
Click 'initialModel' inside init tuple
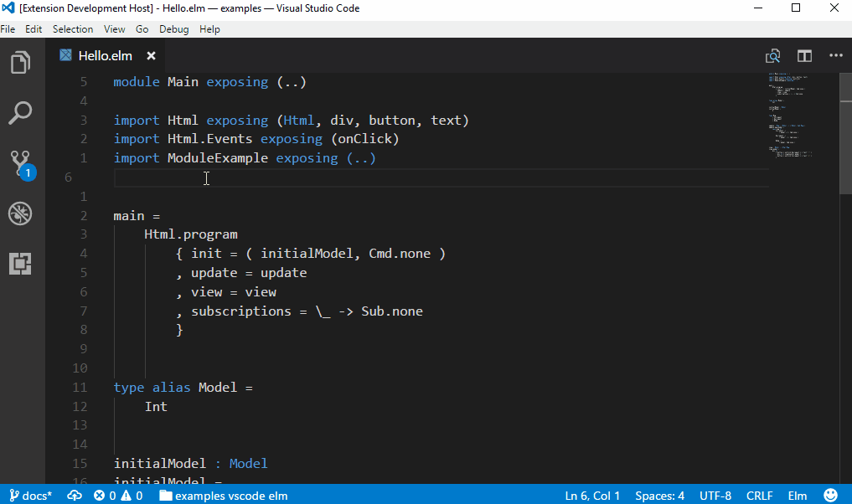(x=307, y=254)
